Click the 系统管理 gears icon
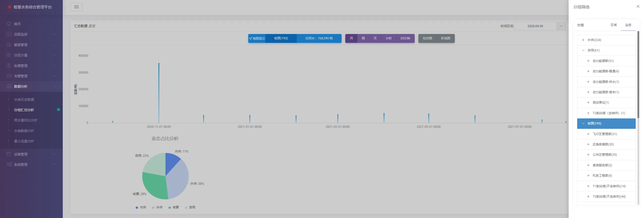The height and width of the screenshot is (218, 644). pos(9,164)
